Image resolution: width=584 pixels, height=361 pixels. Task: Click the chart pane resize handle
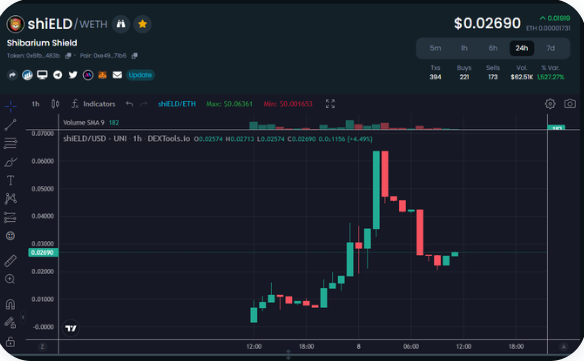(288, 354)
